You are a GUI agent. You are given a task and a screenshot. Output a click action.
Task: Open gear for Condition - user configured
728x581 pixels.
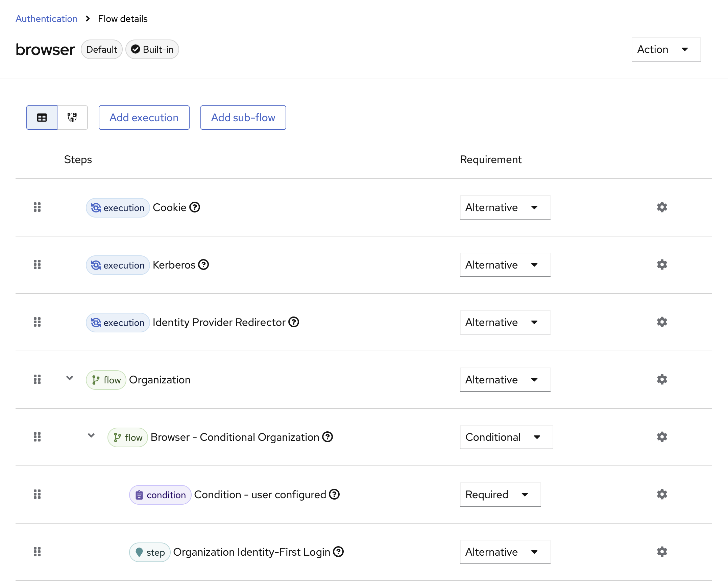point(662,494)
